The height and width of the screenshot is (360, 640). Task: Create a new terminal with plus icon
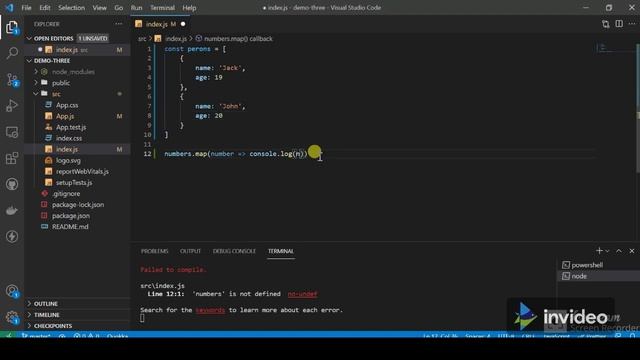[x=599, y=251]
